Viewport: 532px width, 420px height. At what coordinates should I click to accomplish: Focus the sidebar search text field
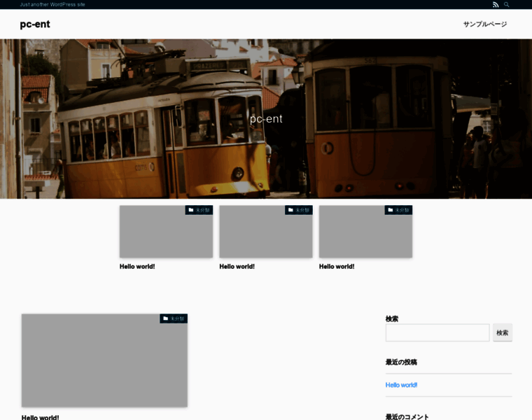pyautogui.click(x=437, y=332)
